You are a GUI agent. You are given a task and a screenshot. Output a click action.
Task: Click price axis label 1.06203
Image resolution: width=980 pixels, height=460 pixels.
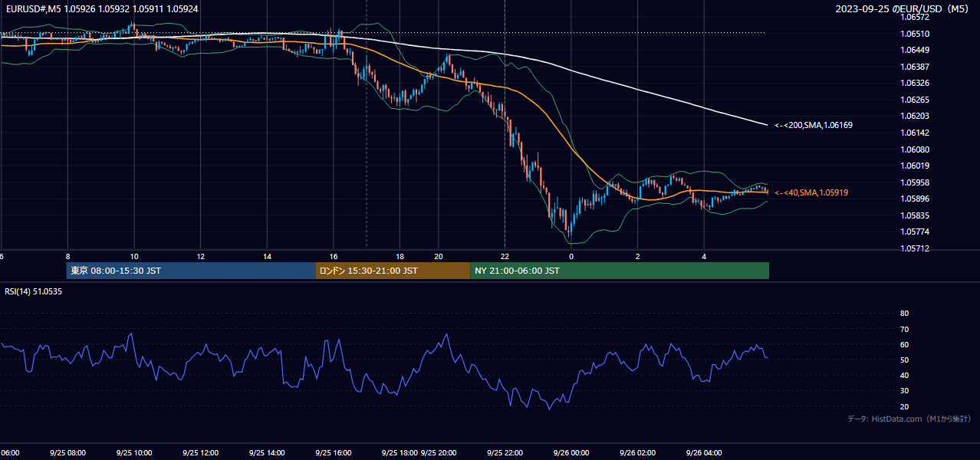(915, 116)
